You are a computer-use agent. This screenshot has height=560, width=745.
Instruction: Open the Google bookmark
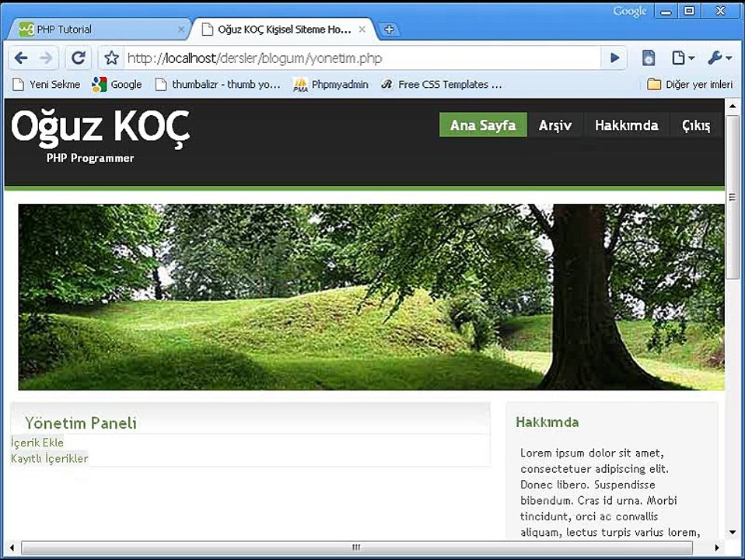point(117,85)
